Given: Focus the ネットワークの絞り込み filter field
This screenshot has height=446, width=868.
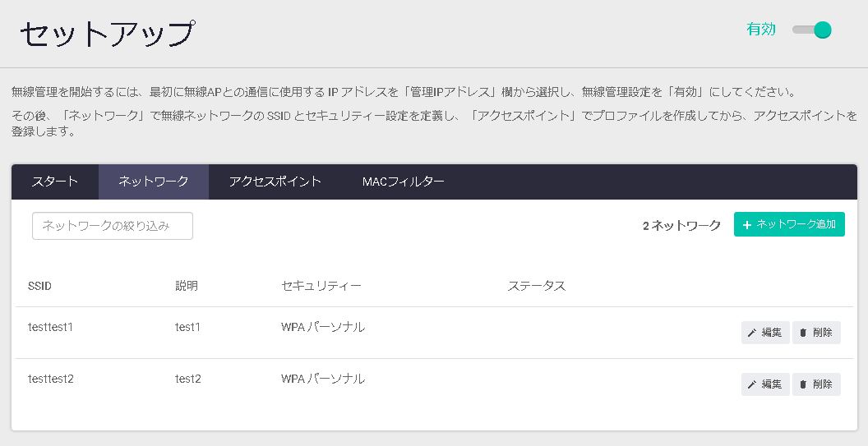Looking at the screenshot, I should pyautogui.click(x=113, y=226).
